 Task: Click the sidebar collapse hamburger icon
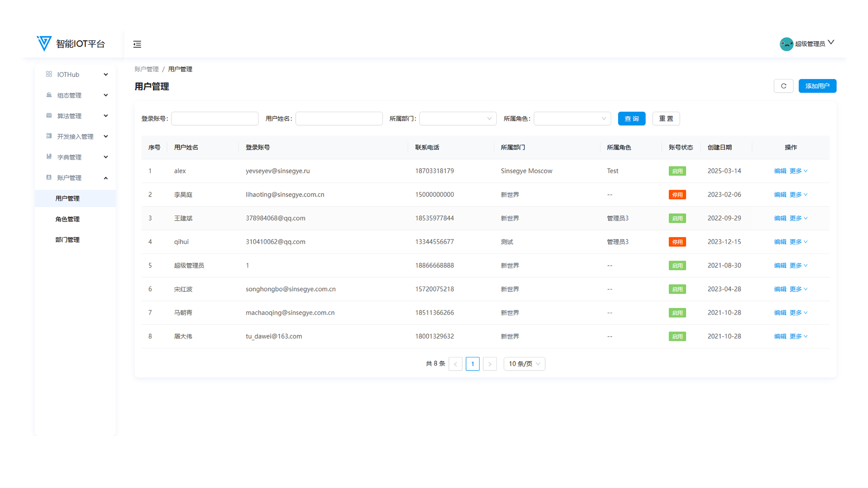coord(137,44)
